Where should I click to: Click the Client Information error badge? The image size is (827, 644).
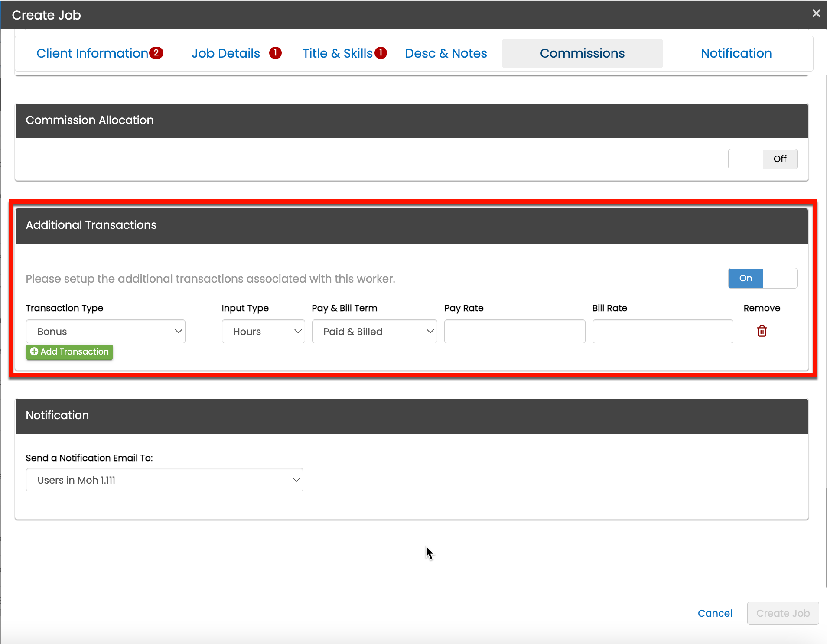[156, 53]
